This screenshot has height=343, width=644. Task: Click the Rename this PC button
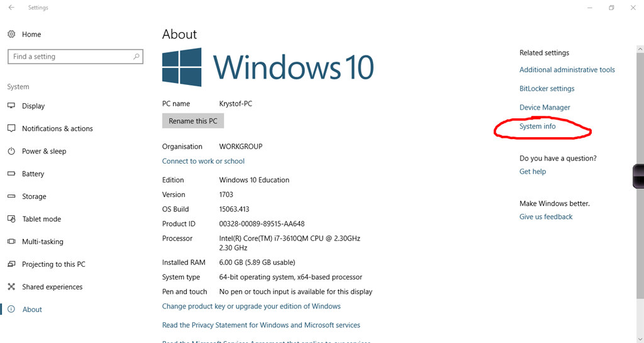pyautogui.click(x=193, y=121)
